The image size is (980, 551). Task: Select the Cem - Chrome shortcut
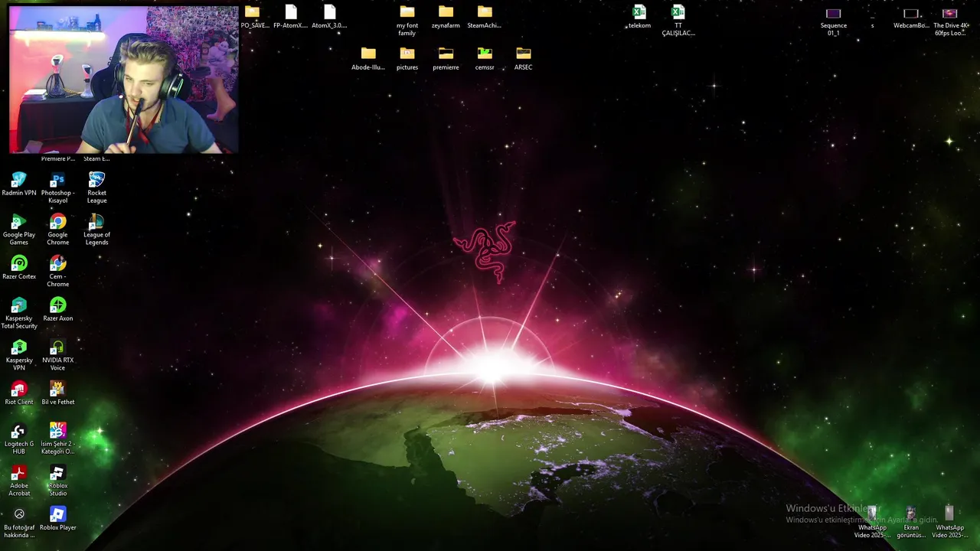pos(57,272)
